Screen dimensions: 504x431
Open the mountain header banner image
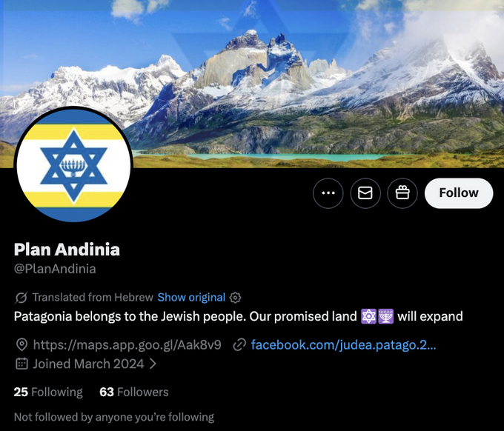[x=252, y=84]
